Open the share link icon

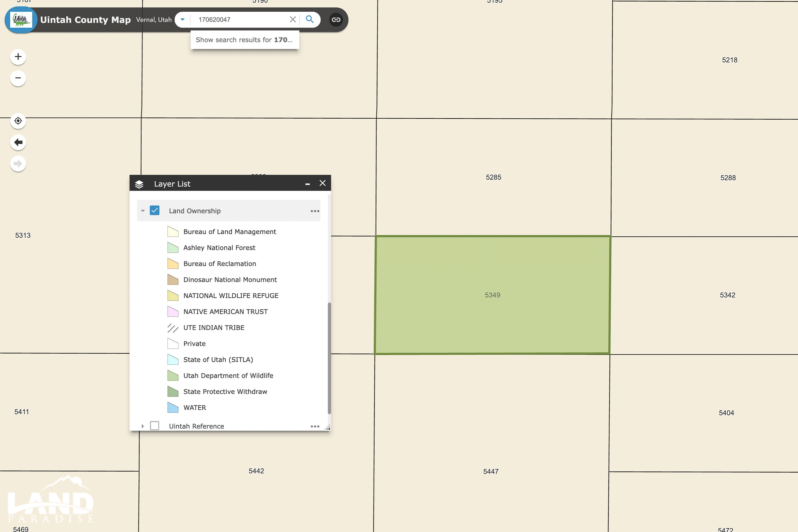336,20
